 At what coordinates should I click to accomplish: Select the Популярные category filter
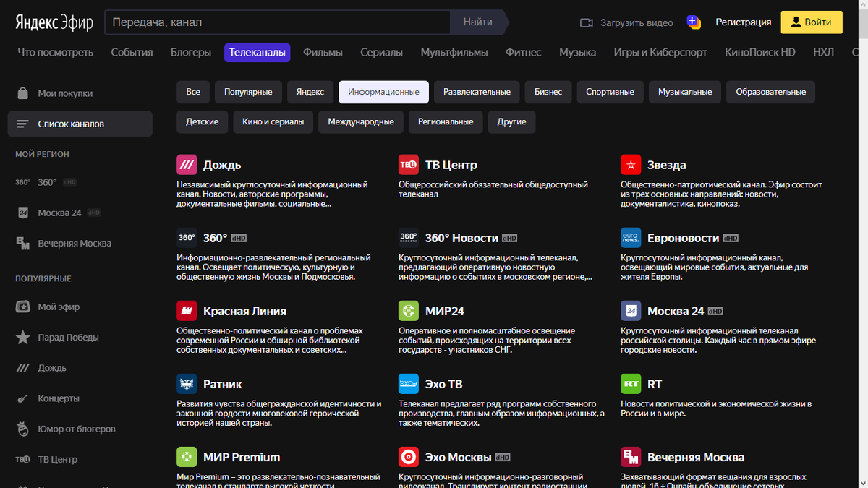click(x=248, y=92)
